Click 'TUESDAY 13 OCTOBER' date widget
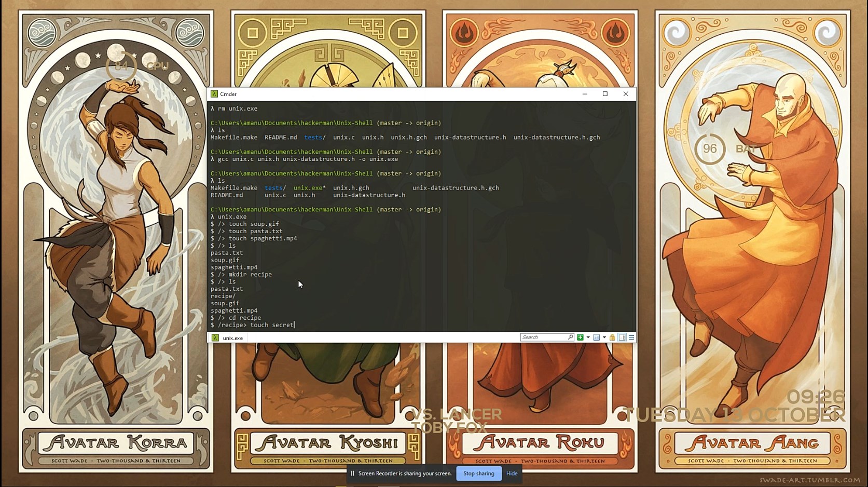The image size is (868, 487). tap(734, 415)
